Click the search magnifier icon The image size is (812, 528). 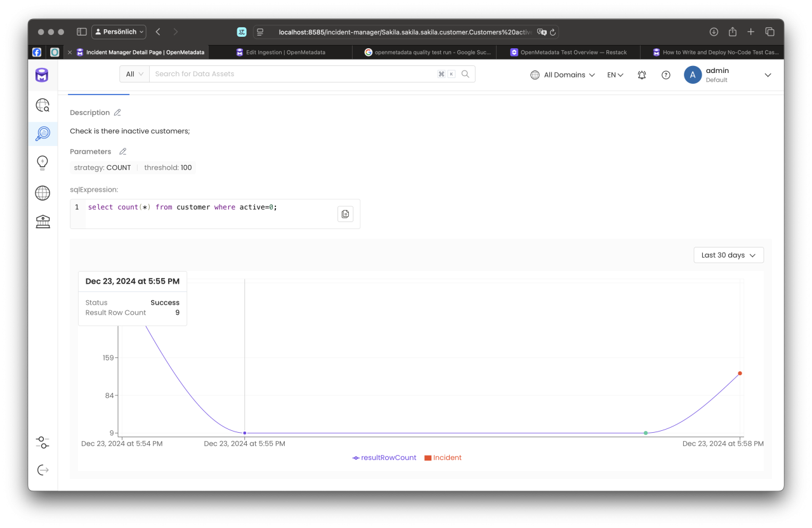tap(466, 74)
